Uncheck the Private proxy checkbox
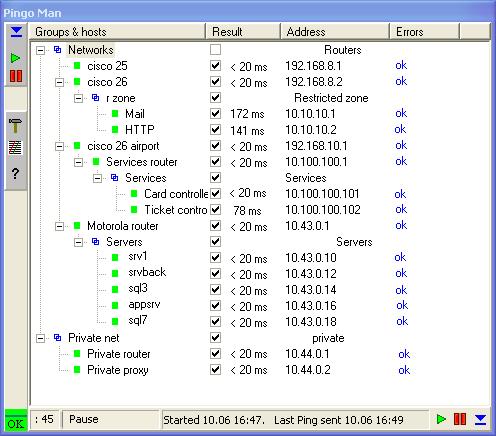496x436 pixels. pyautogui.click(x=215, y=370)
